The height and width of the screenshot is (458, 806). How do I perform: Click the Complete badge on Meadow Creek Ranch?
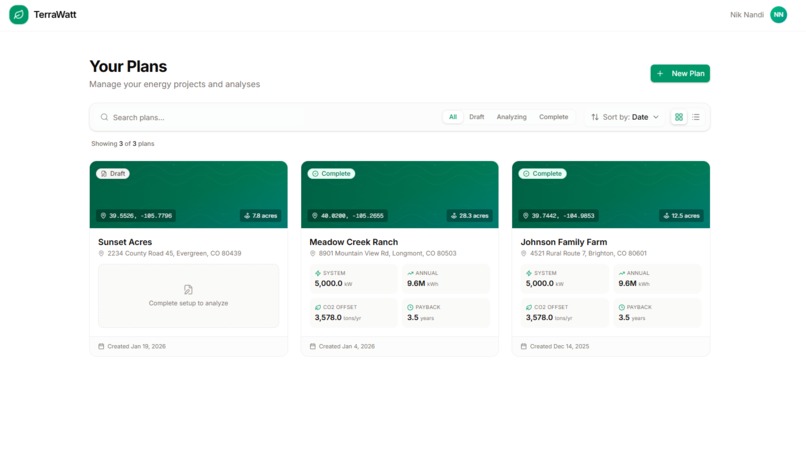click(331, 174)
